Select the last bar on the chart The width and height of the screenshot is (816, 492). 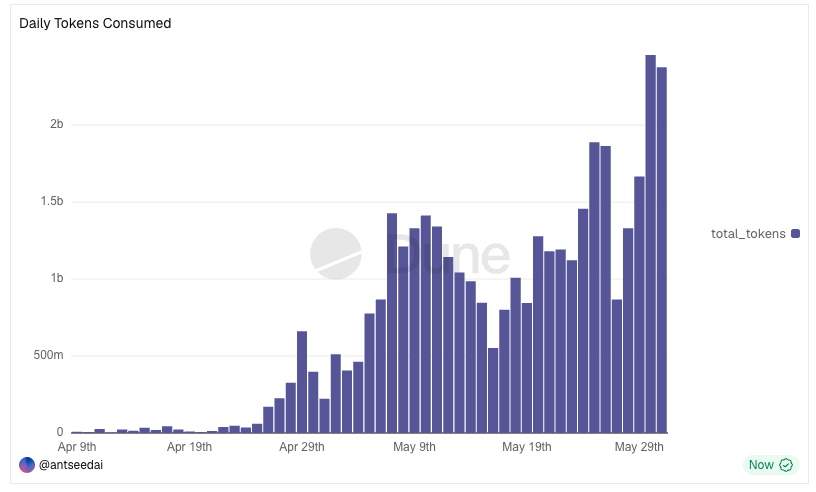(662, 250)
